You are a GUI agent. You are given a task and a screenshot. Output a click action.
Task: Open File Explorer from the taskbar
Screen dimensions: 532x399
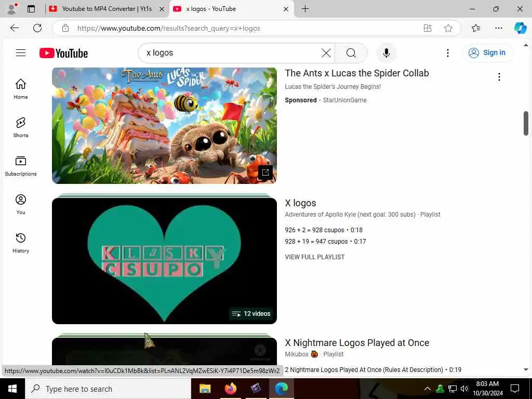tap(205, 389)
